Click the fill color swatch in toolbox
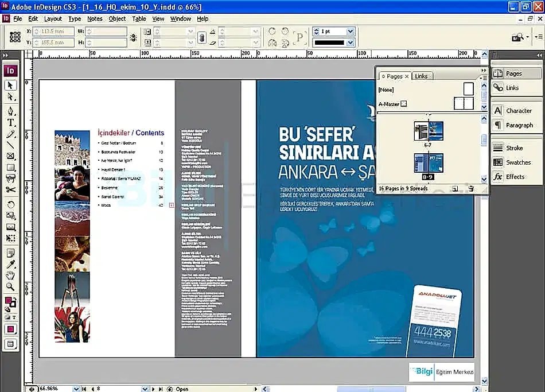 9,301
